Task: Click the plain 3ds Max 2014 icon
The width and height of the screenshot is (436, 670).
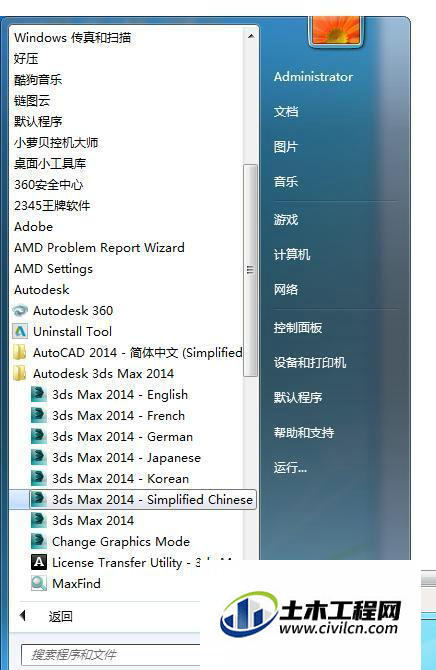Action: pos(38,520)
